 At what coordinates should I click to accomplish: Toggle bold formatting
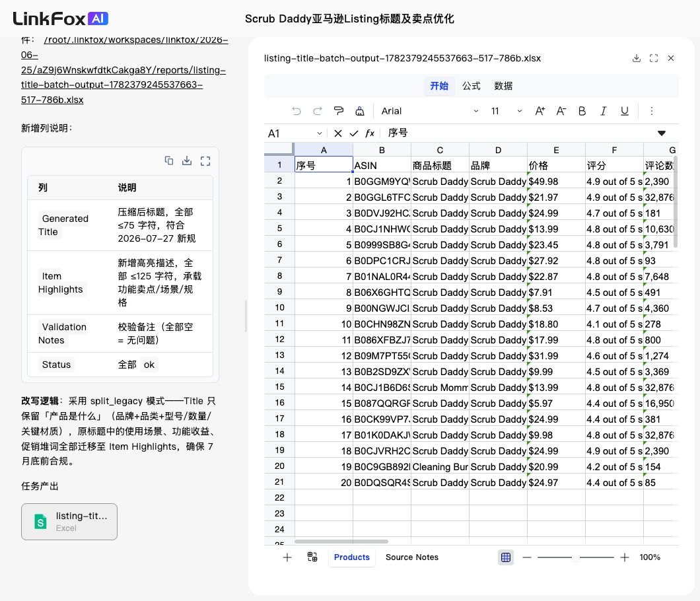[582, 111]
